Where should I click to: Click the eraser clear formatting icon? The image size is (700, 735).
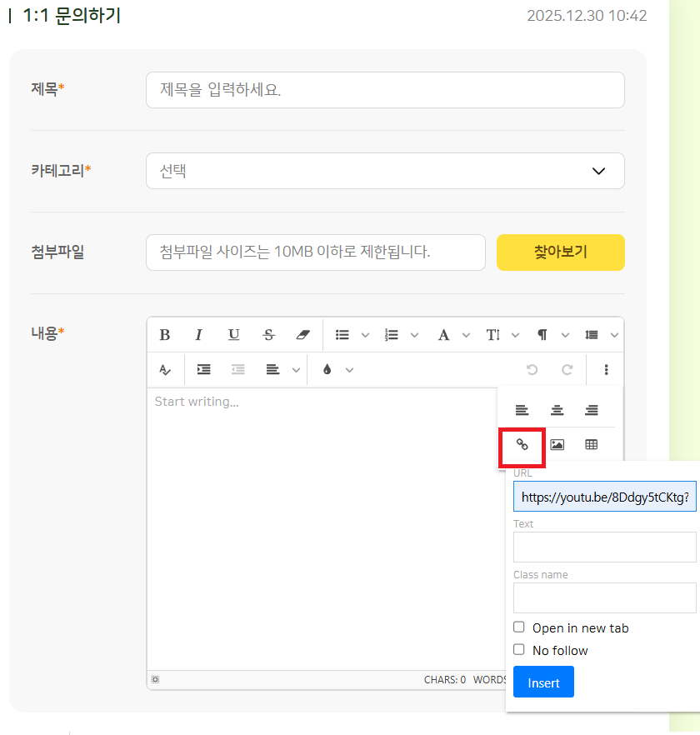point(302,335)
